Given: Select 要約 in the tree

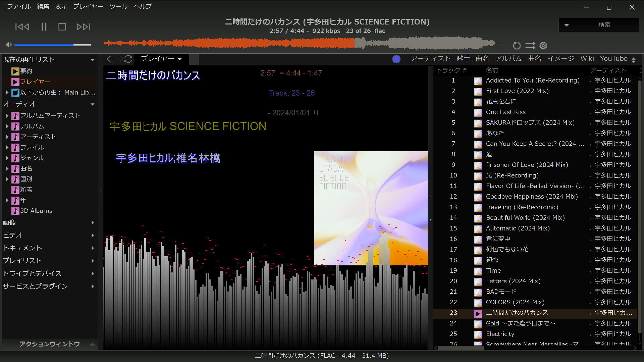Looking at the screenshot, I should [x=26, y=71].
